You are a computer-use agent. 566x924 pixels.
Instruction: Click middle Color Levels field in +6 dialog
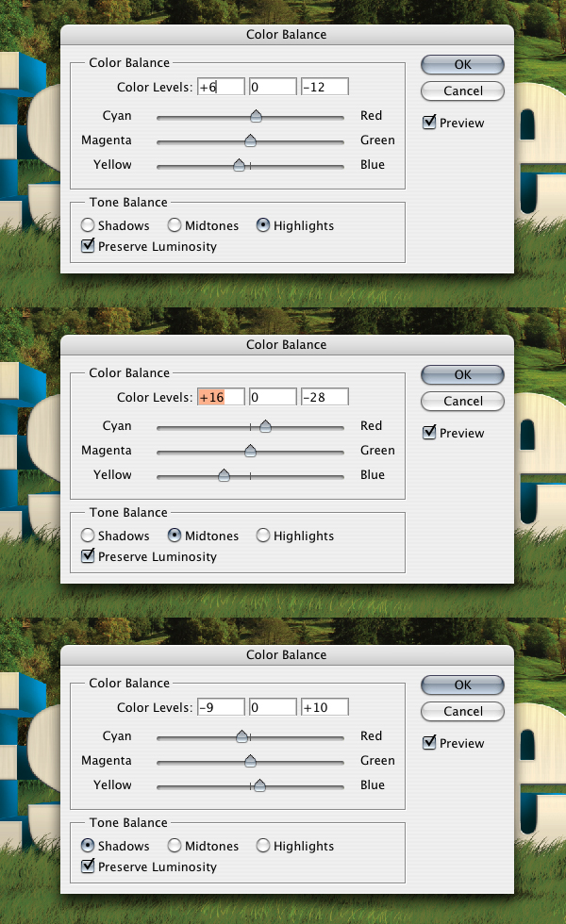[273, 87]
